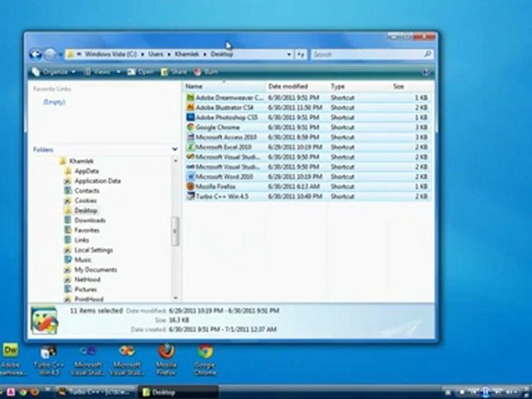Image resolution: width=532 pixels, height=399 pixels.
Task: Click the Views toolbar button
Action: tap(98, 72)
